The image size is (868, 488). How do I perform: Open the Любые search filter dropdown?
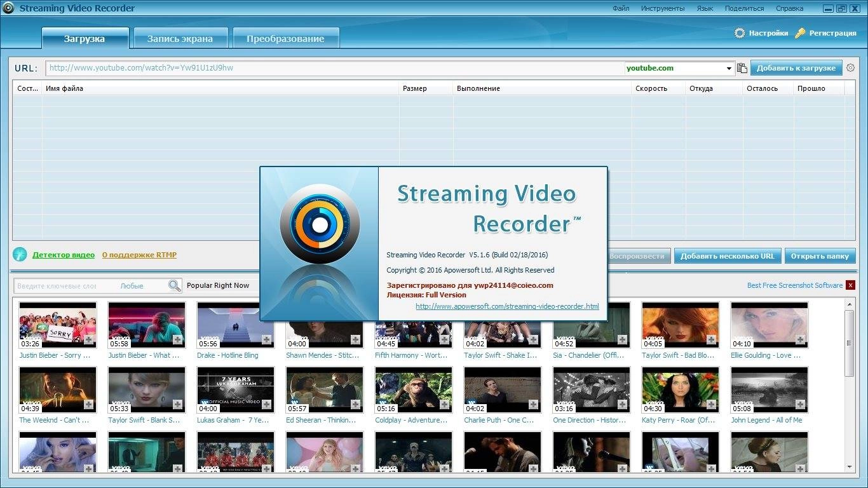coord(132,287)
